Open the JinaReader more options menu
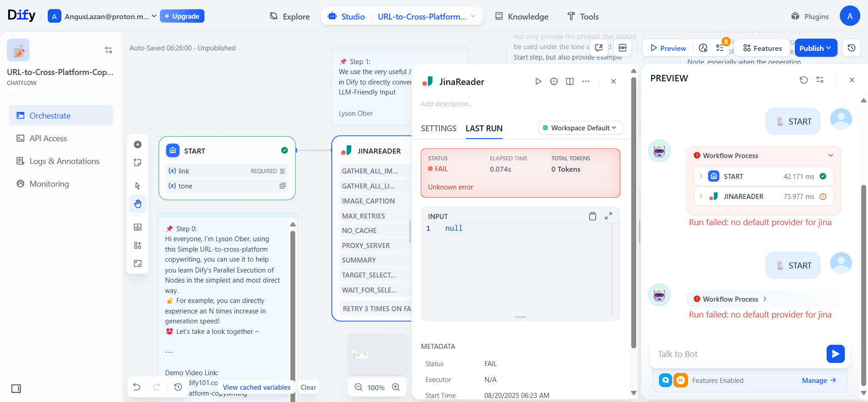The width and height of the screenshot is (868, 402). click(586, 82)
